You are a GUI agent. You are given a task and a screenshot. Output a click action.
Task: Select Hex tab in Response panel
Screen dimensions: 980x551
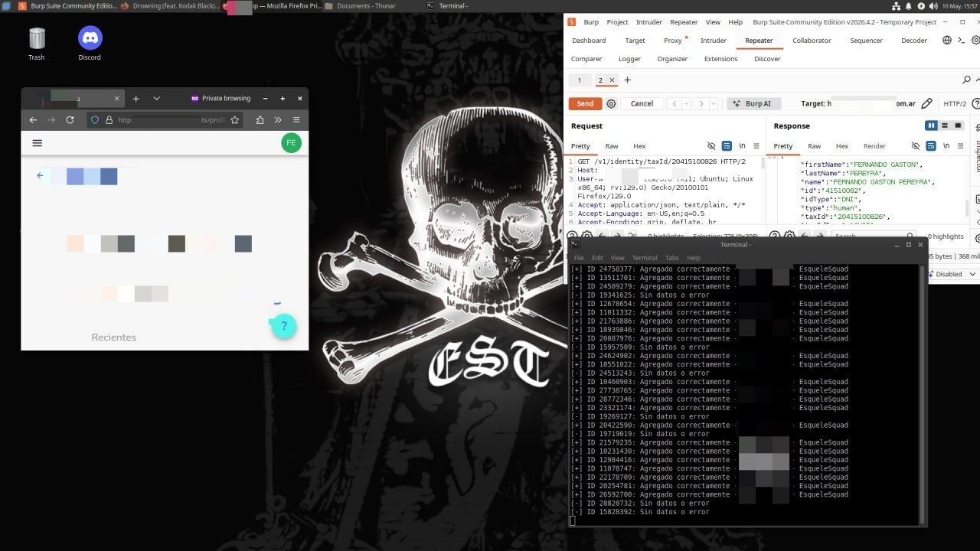842,146
